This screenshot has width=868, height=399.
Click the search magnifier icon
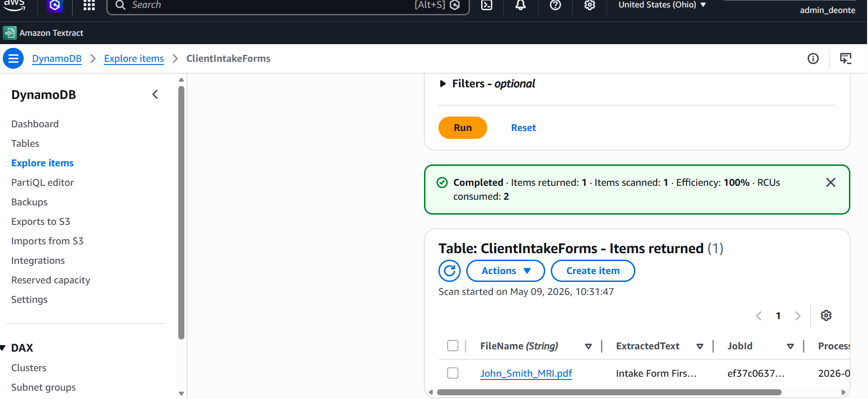tap(120, 5)
